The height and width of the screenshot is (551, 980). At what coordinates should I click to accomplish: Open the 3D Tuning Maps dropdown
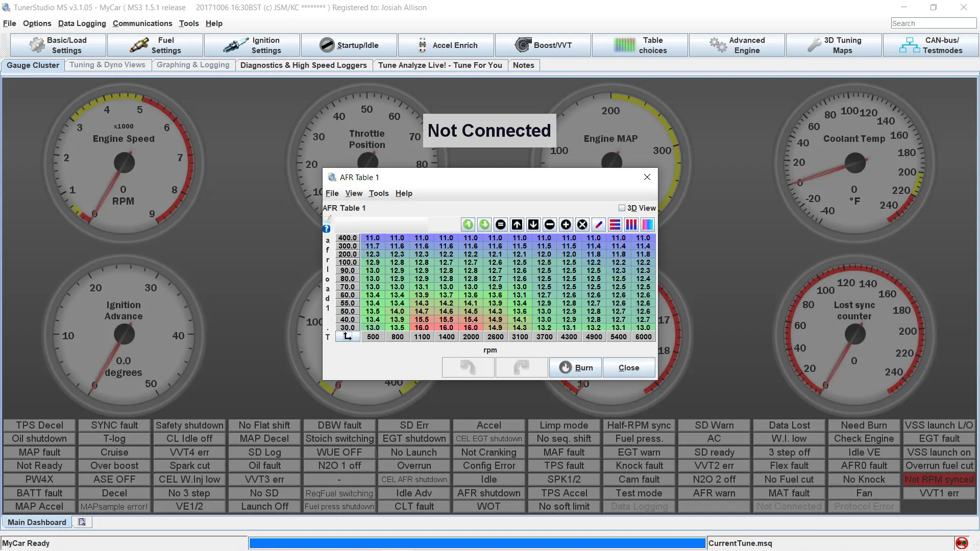tap(834, 45)
